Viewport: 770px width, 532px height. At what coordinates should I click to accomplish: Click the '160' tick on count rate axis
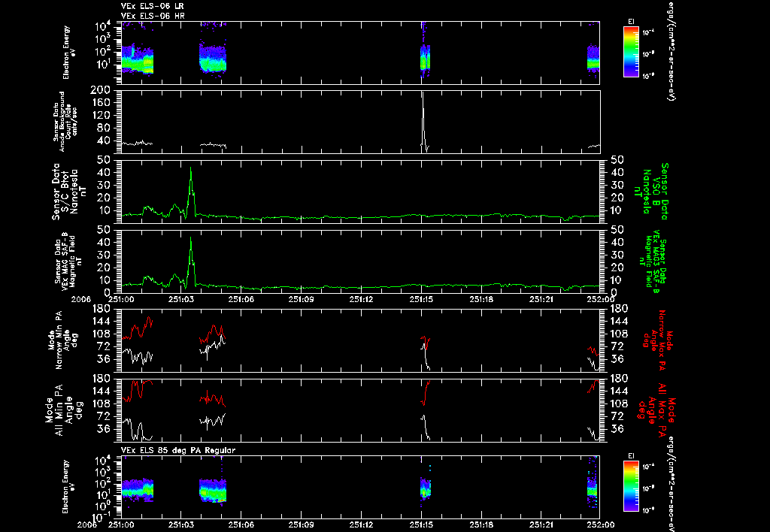coord(101,103)
